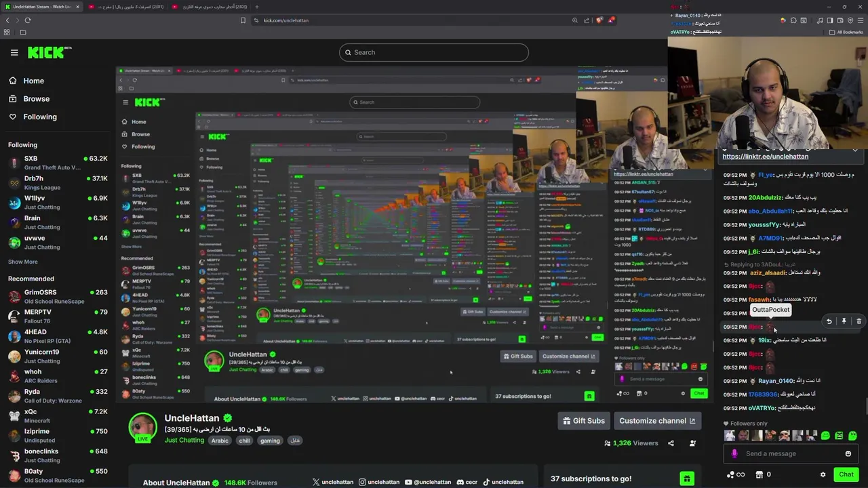Open Following in sidebar
The image size is (868, 488).
click(x=33, y=117)
